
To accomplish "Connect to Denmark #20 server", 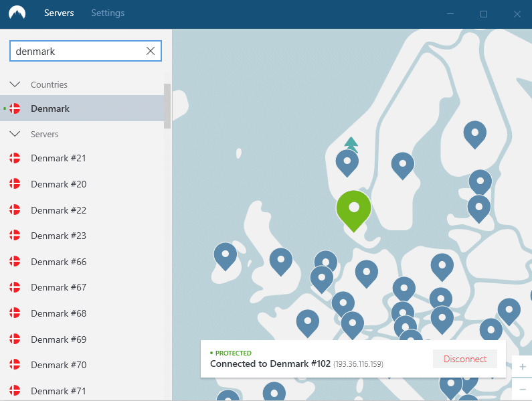I will pos(82,184).
